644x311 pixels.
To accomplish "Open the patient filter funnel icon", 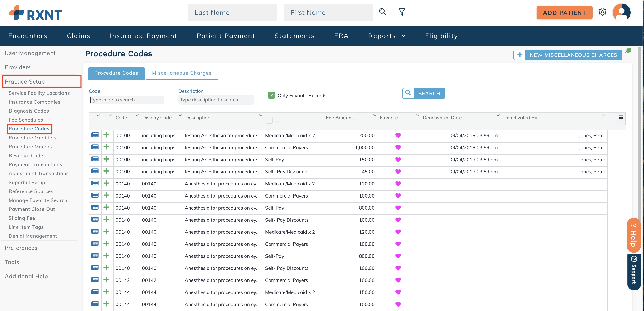I will 402,12.
